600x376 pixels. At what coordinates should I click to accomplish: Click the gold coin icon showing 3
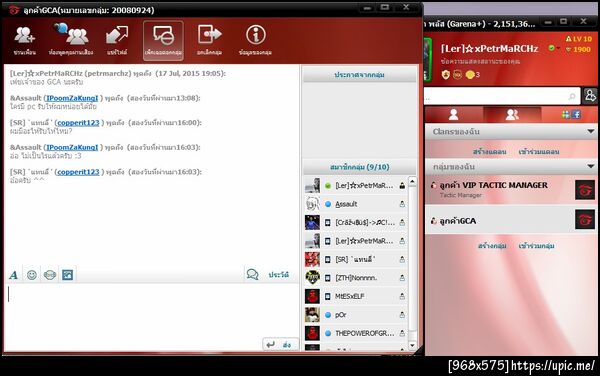[470, 75]
